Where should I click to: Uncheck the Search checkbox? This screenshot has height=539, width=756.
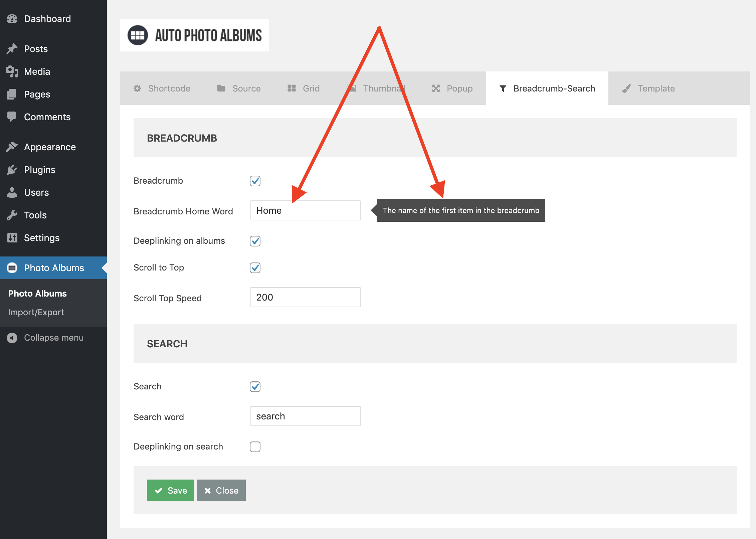point(255,387)
